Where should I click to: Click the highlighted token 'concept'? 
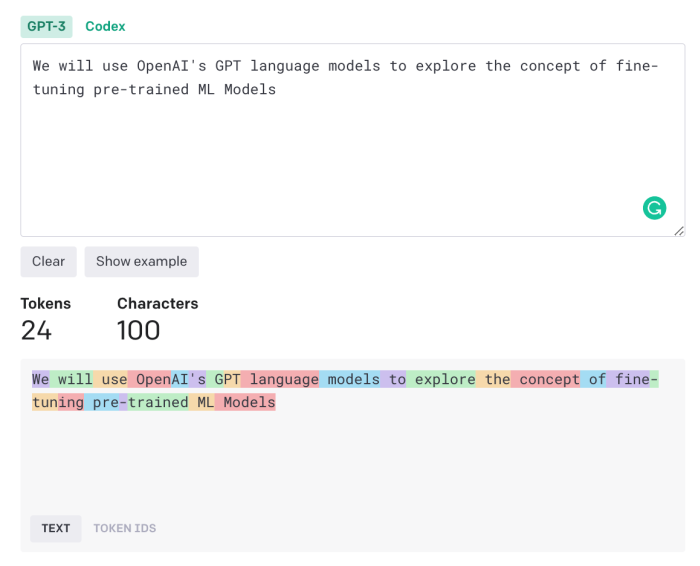546,379
